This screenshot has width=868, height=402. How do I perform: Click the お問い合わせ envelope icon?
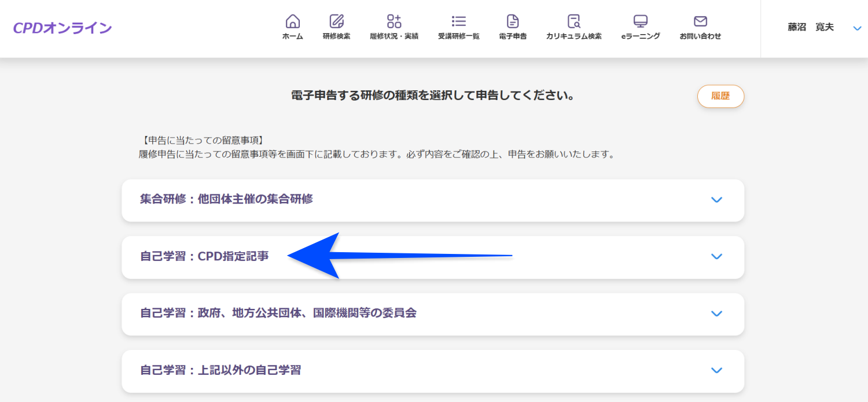click(700, 21)
